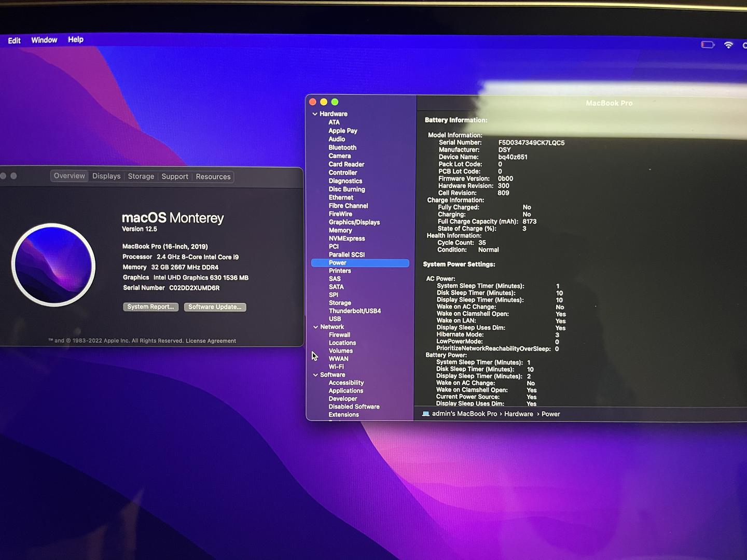
Task: Select USB in the sidebar
Action: coord(335,319)
